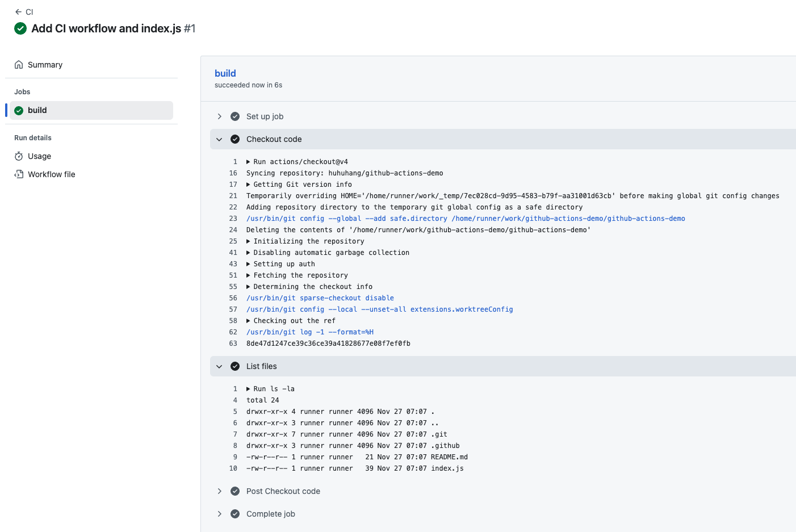Click the Usage stopwatch icon
Screen dimensions: 796x532
coord(18,156)
